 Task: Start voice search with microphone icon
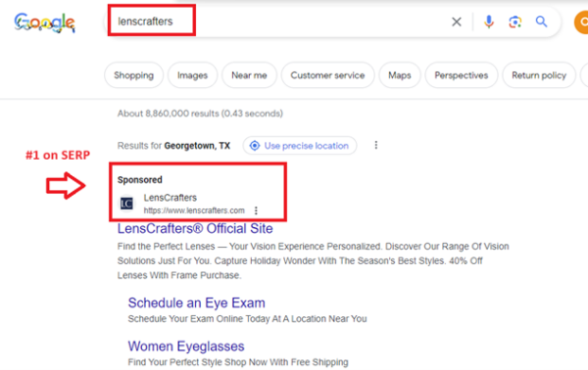tap(489, 22)
